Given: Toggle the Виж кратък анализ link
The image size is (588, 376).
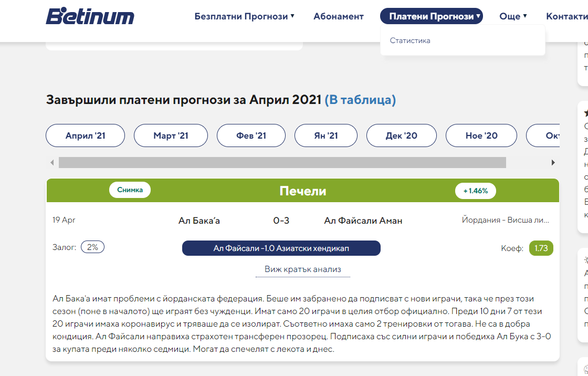Looking at the screenshot, I should pyautogui.click(x=303, y=269).
